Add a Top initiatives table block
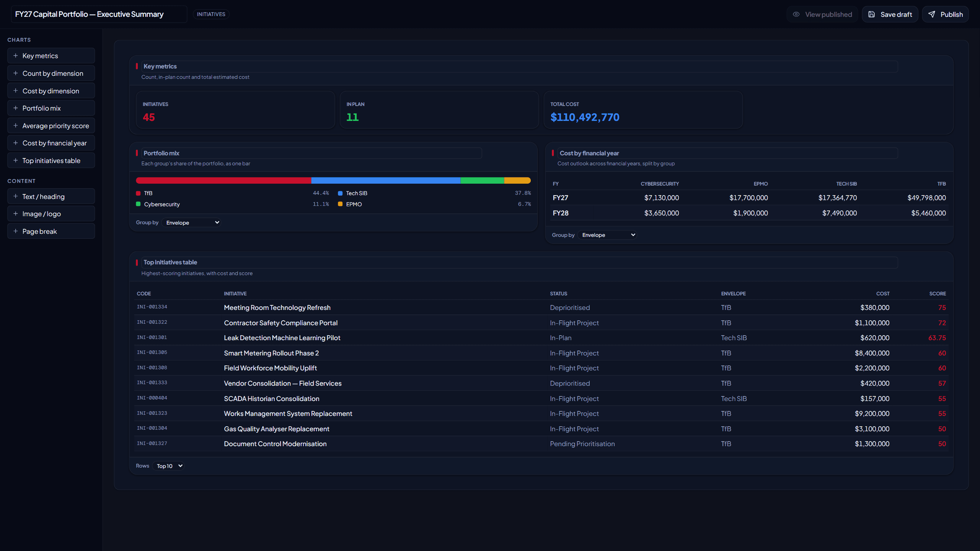The width and height of the screenshot is (980, 551). click(x=51, y=161)
